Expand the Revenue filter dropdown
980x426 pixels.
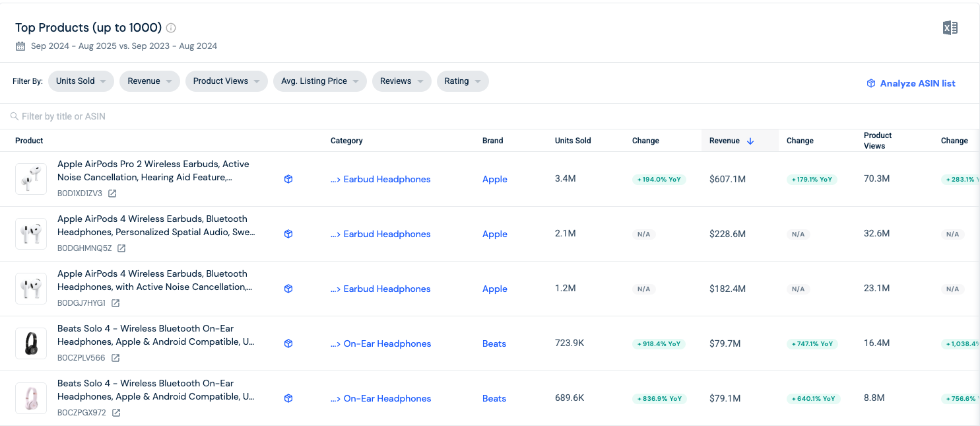click(x=149, y=81)
